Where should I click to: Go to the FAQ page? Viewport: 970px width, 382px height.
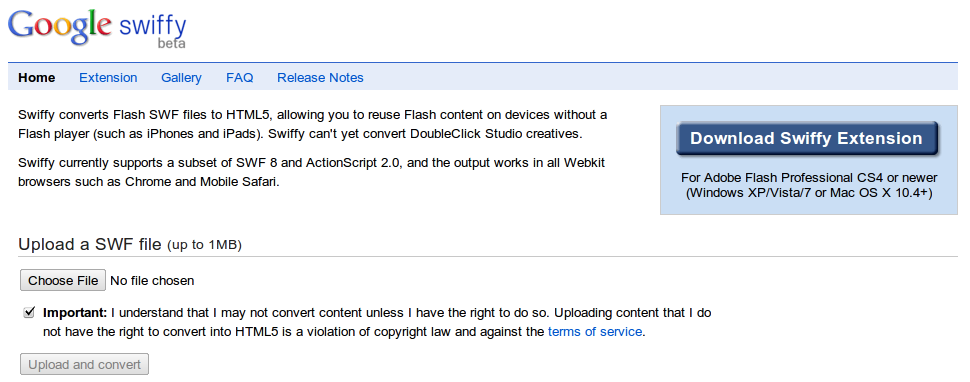239,77
